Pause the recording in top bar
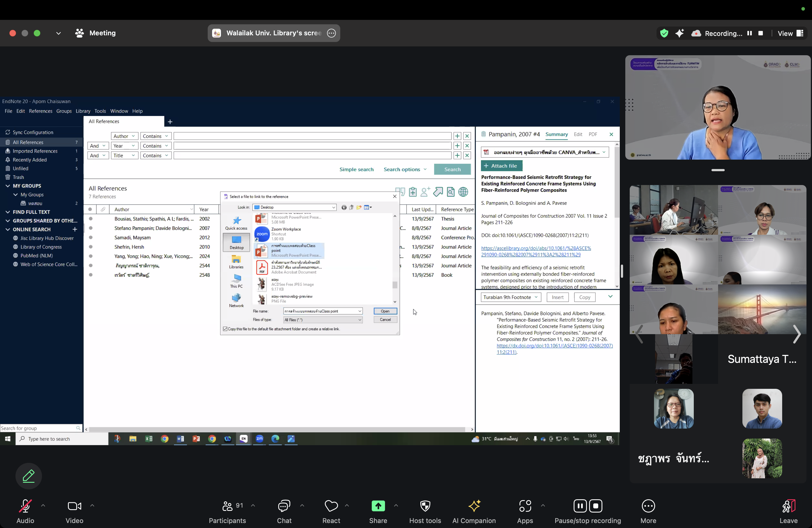Image resolution: width=812 pixels, height=528 pixels. point(749,33)
